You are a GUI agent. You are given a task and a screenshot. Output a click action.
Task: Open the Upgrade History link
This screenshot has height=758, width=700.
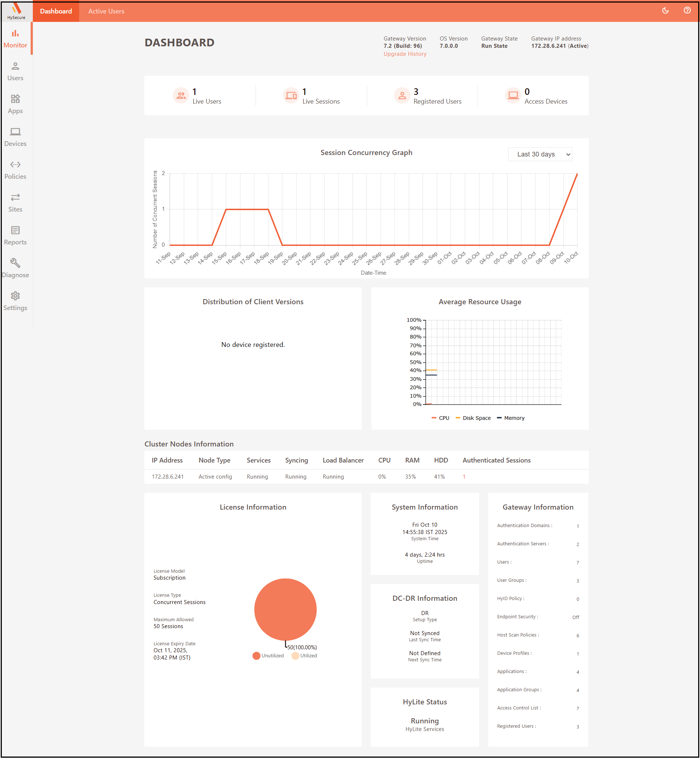click(405, 54)
